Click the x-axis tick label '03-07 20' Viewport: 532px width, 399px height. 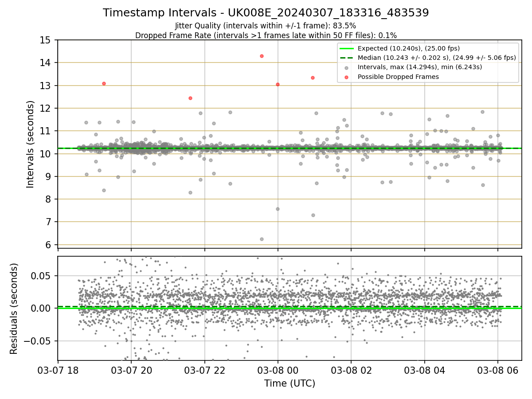coord(131,370)
